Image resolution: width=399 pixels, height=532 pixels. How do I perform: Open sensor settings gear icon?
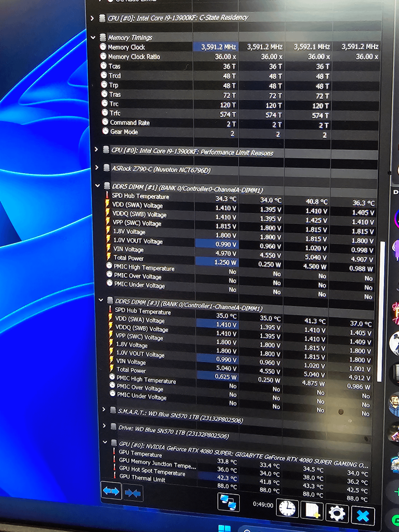336,513
